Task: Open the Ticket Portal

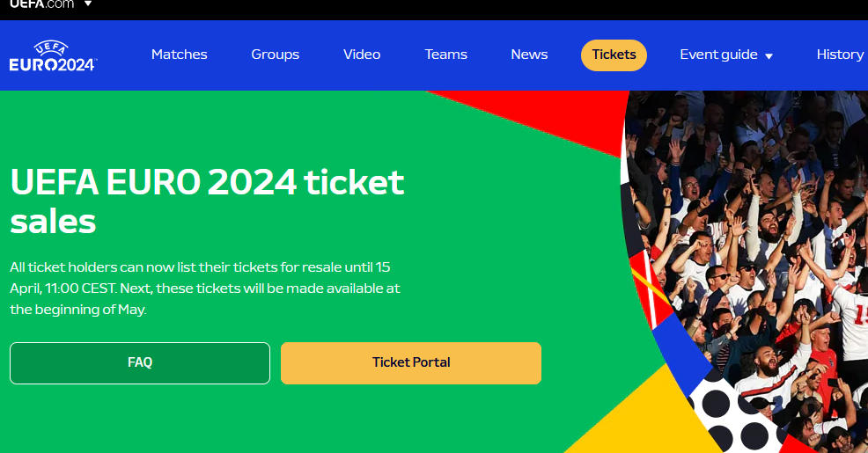Action: 410,362
